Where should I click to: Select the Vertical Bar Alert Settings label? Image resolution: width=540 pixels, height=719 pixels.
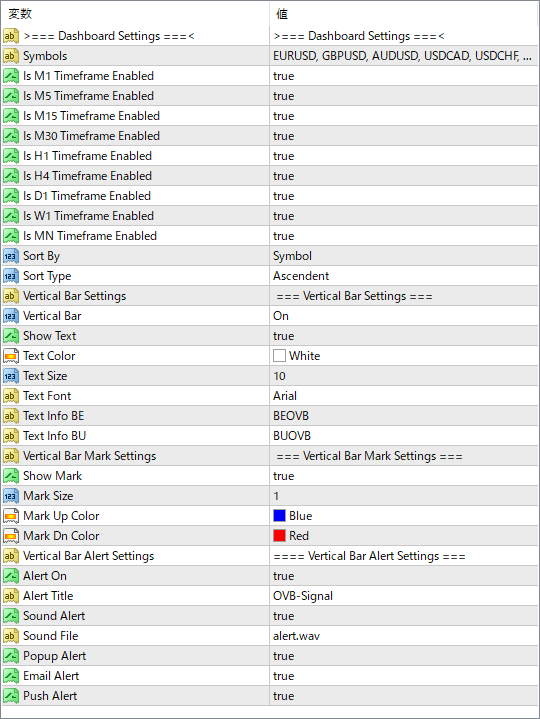tap(89, 556)
